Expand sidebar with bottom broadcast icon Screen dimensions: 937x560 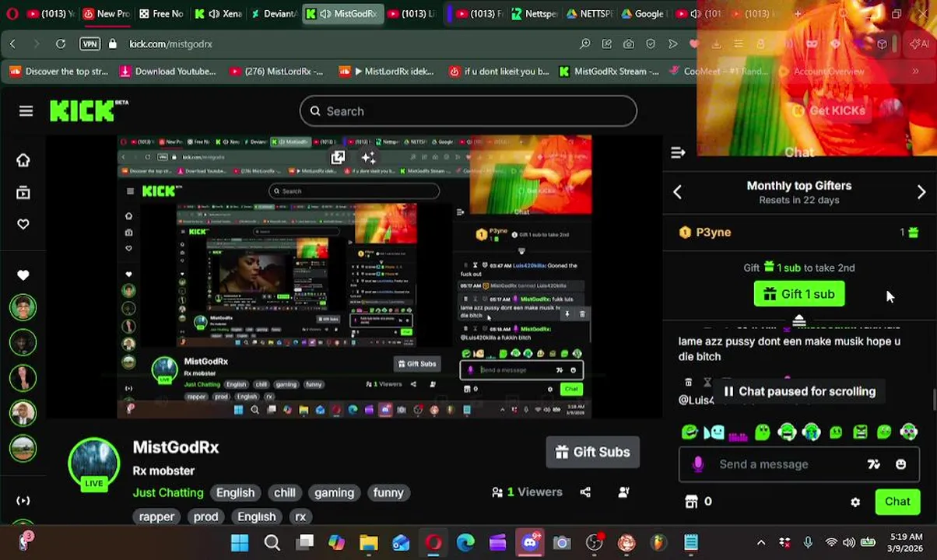click(23, 501)
